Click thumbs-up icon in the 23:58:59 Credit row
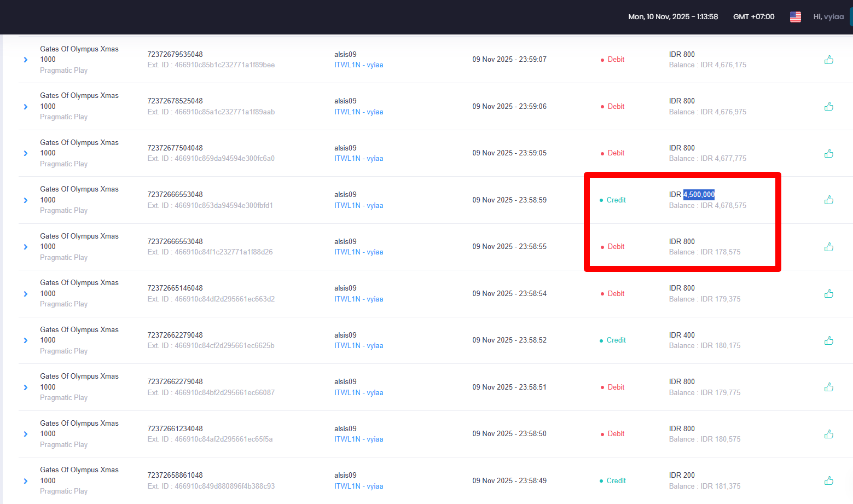853x504 pixels. 829,200
